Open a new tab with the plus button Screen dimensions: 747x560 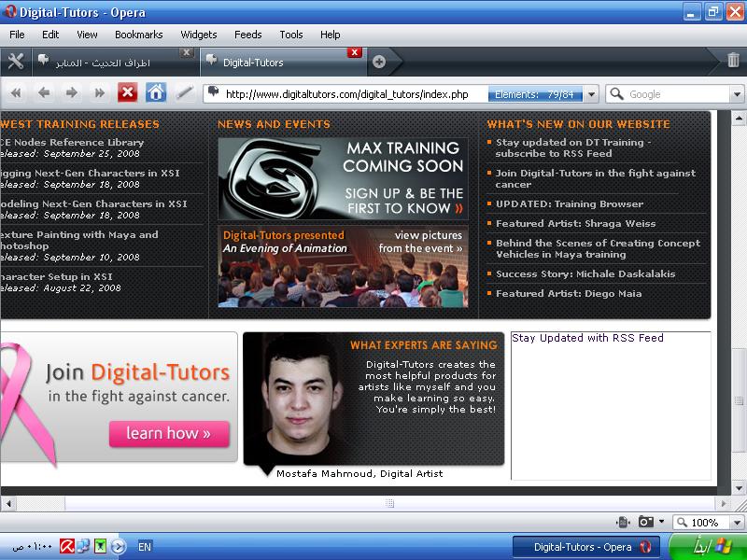click(x=379, y=62)
